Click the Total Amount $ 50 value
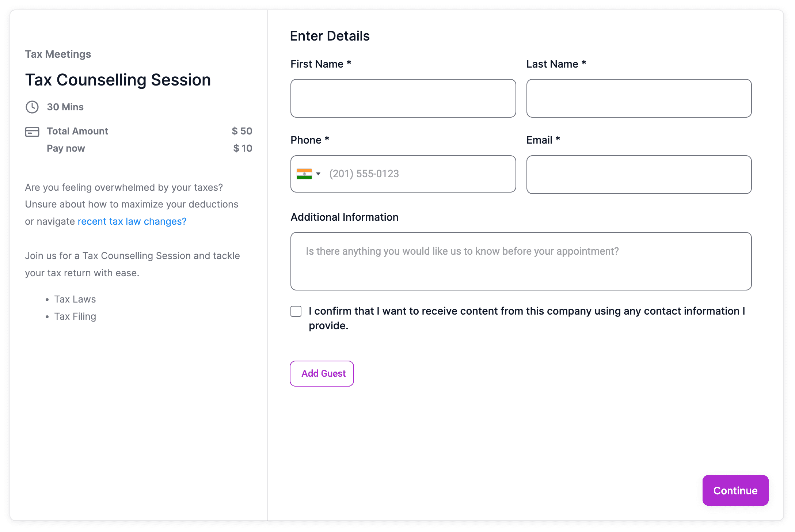The height and width of the screenshot is (532, 795). [x=242, y=131]
